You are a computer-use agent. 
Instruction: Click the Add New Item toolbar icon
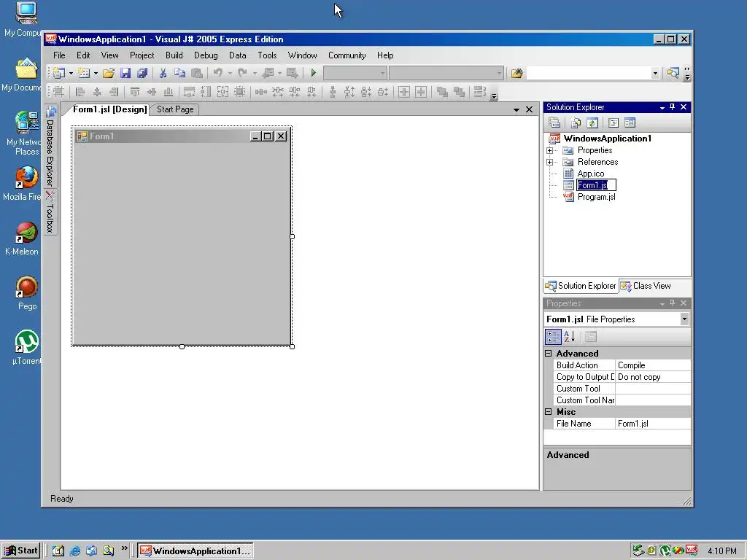point(84,73)
